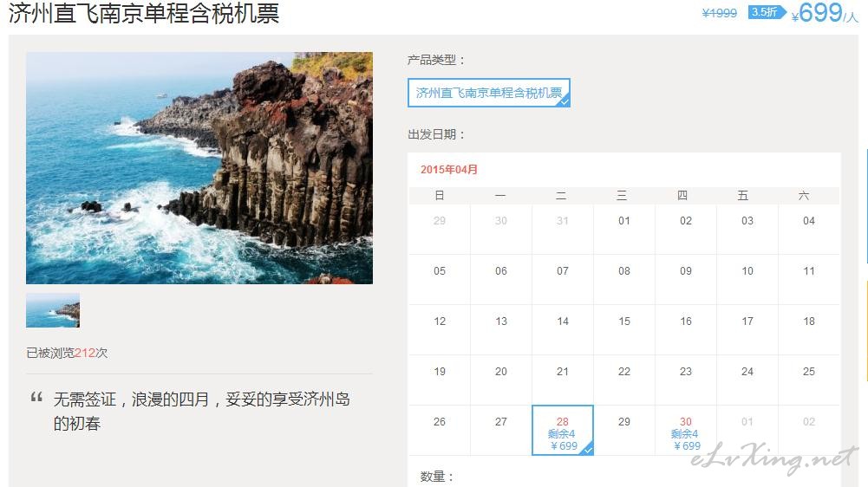Click the page title 济州直飞南京单程含税机票
This screenshot has width=868, height=487.
144,13
